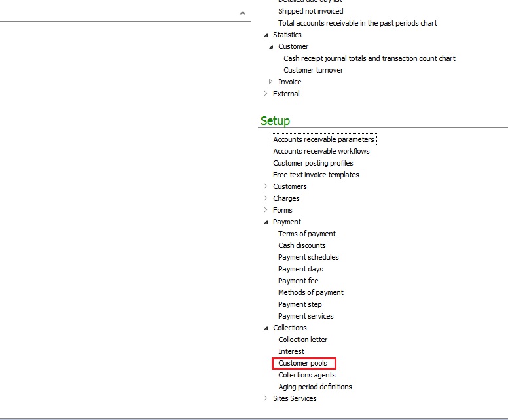Viewport: 508px width, 420px height.
Task: Expand the Invoice node
Action: [271, 82]
